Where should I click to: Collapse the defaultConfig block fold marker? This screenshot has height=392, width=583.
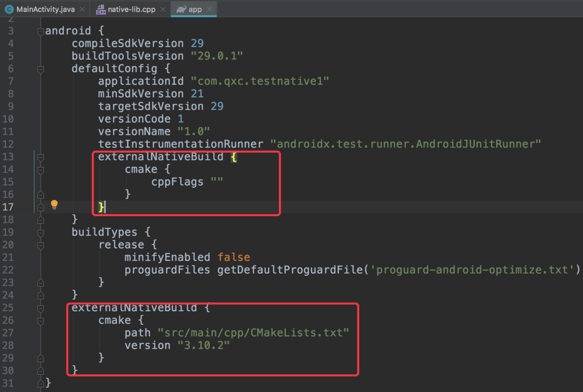[40, 69]
